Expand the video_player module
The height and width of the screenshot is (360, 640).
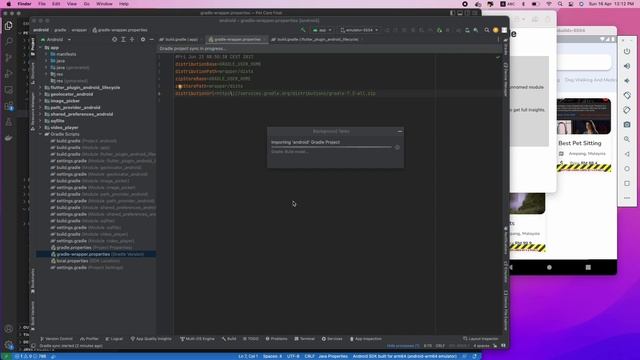[x=41, y=128]
